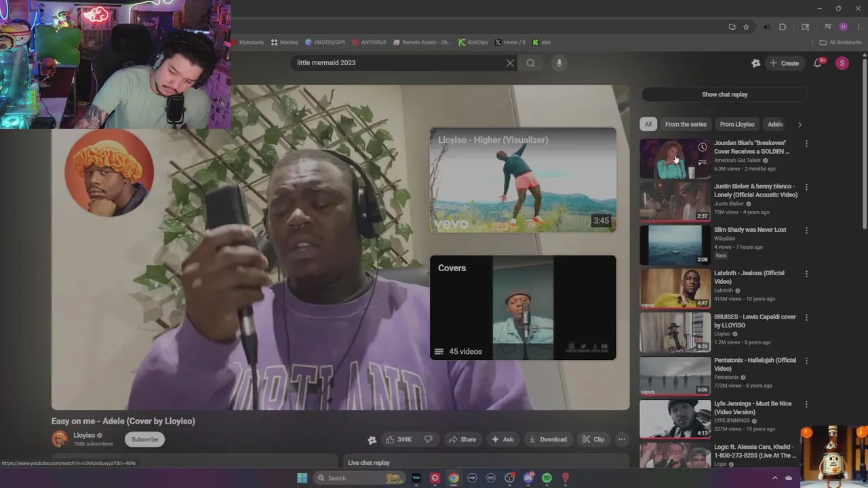Open Lloyiso - Higher (Visualizer) end card

(x=523, y=180)
